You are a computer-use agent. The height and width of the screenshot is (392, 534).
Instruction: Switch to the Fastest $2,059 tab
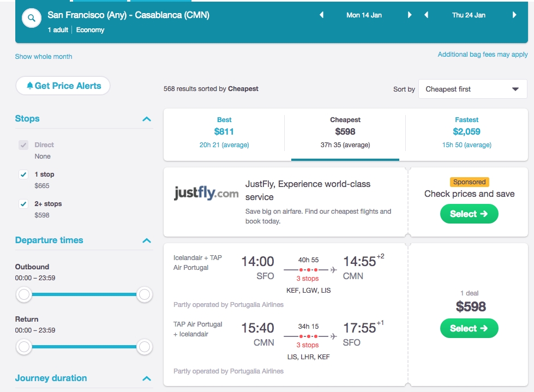[x=466, y=132]
